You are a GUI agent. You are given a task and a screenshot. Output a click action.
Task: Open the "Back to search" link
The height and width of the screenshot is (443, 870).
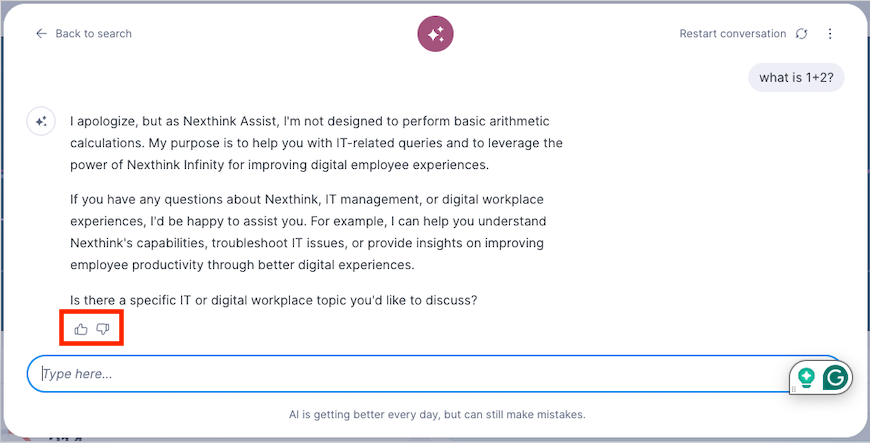[x=93, y=33]
